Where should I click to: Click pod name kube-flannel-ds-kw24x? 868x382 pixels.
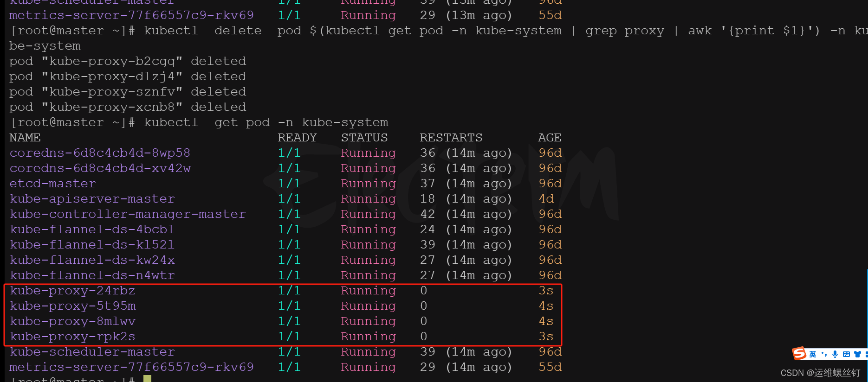[92, 260]
